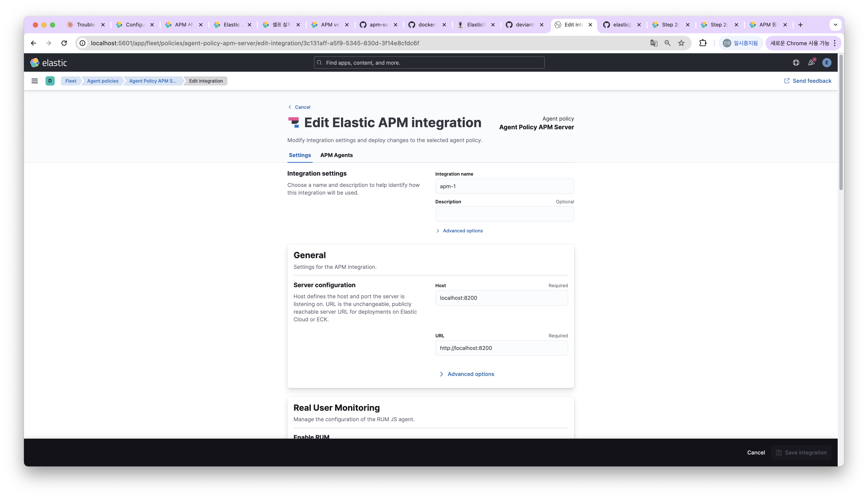Bookmark this page with the star icon

681,43
